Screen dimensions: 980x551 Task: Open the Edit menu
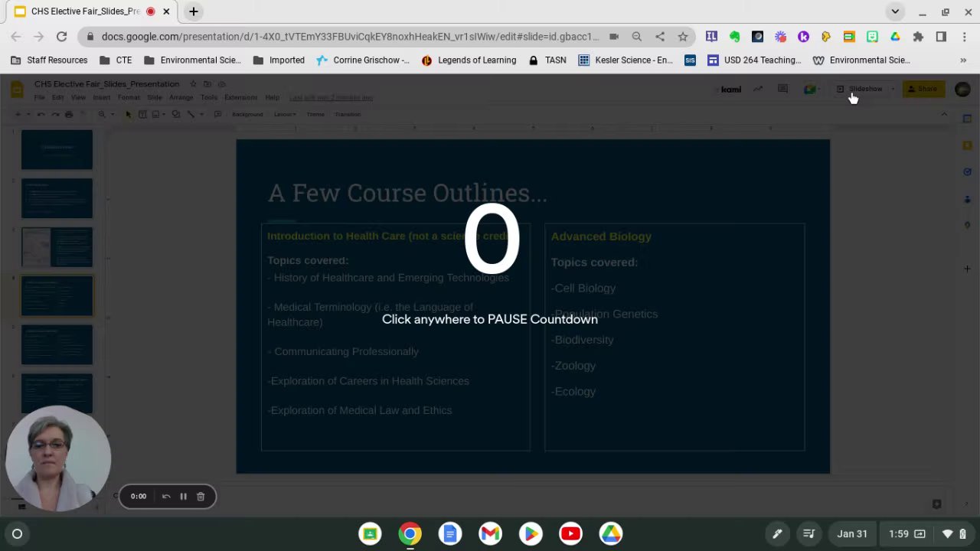(x=57, y=97)
